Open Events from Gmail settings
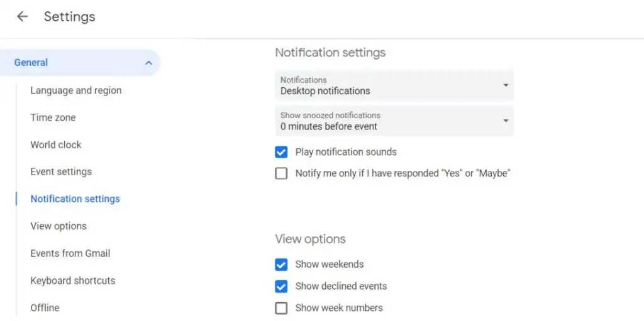 [x=70, y=253]
